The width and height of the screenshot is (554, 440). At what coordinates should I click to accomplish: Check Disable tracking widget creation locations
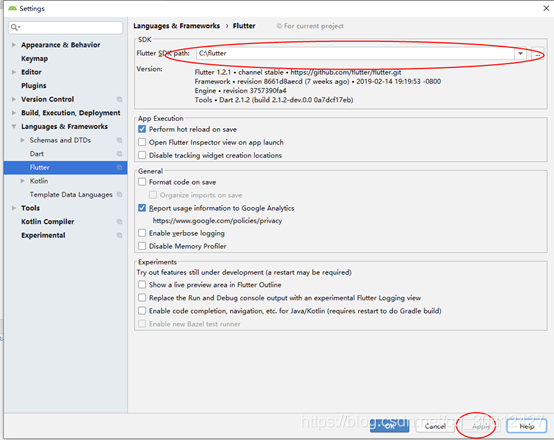(x=142, y=155)
